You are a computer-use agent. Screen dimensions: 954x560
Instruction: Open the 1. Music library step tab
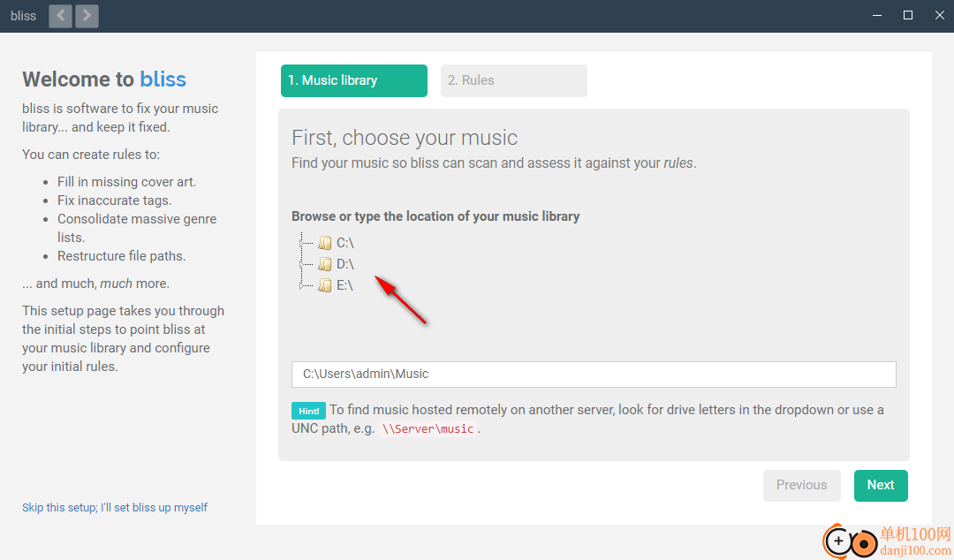coord(354,80)
